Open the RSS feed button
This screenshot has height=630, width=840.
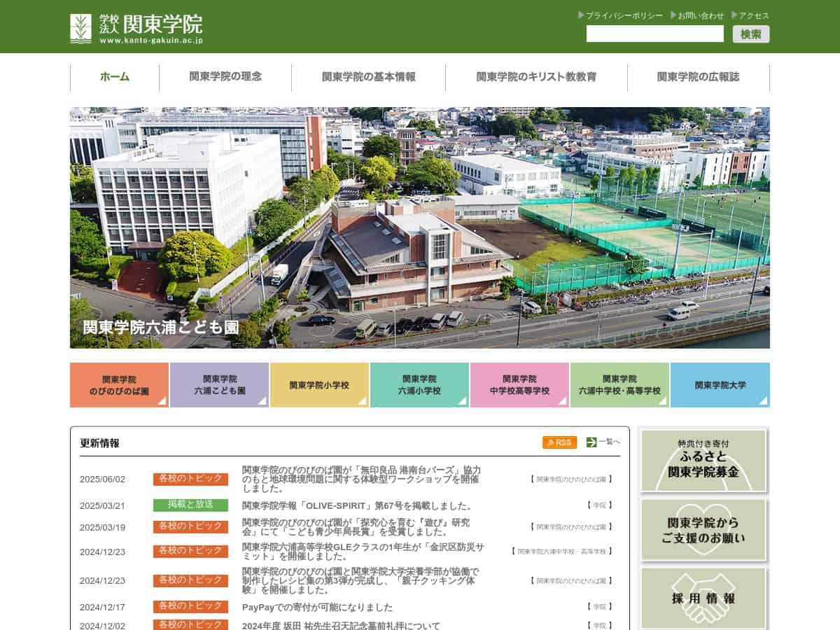[x=559, y=442]
